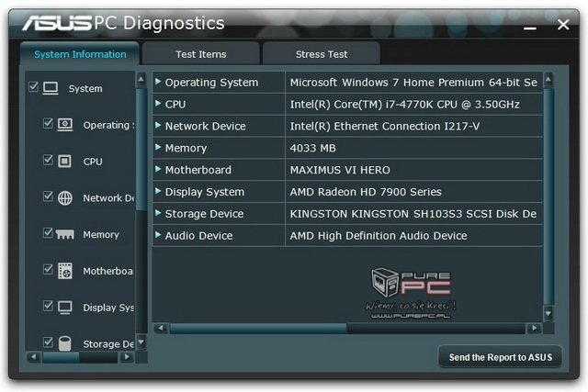Expand the Memory row arrow in table

tap(158, 147)
